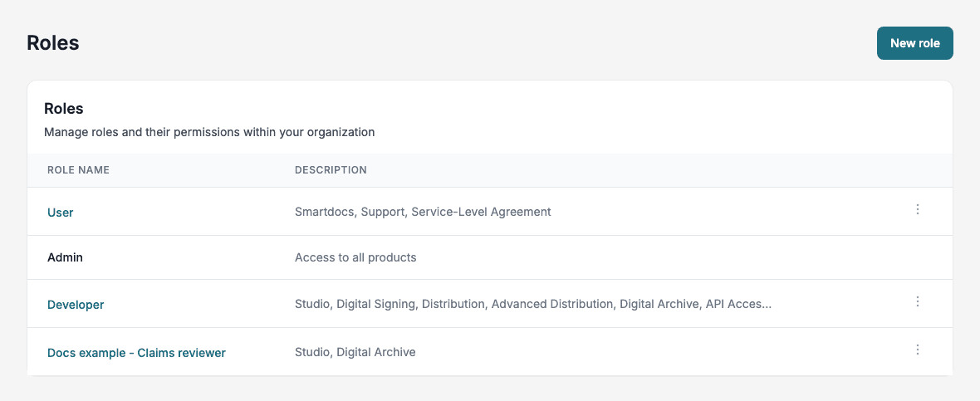Click the Roles card heading

click(64, 108)
